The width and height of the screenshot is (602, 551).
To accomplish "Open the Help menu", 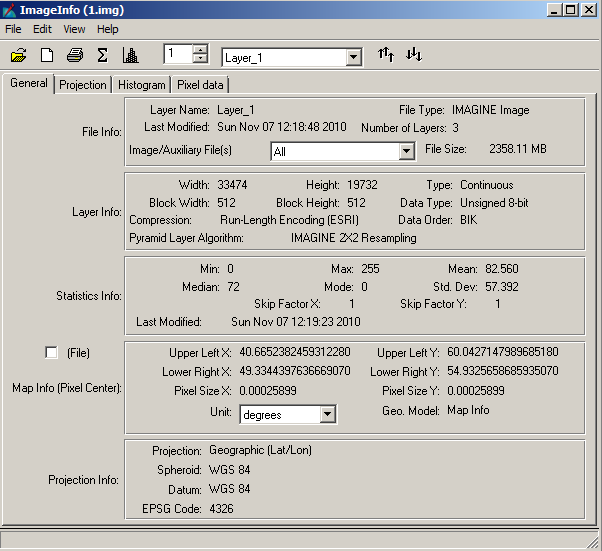I will click(x=107, y=29).
